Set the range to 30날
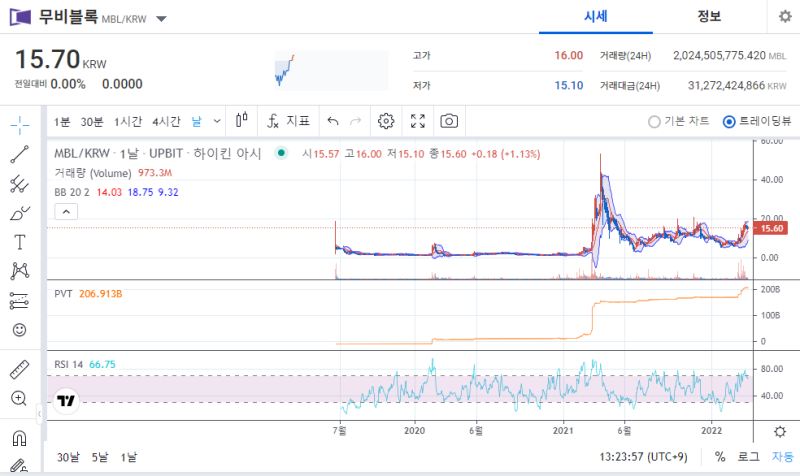 click(68, 457)
